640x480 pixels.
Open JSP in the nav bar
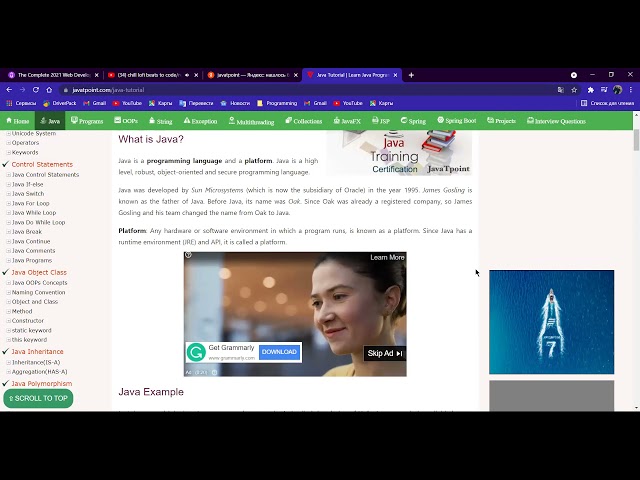point(381,121)
